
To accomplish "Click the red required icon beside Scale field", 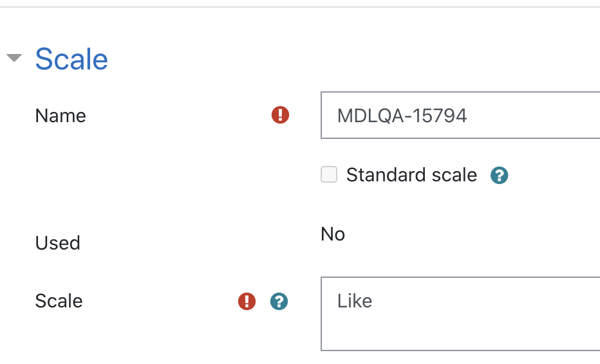I will 247,301.
